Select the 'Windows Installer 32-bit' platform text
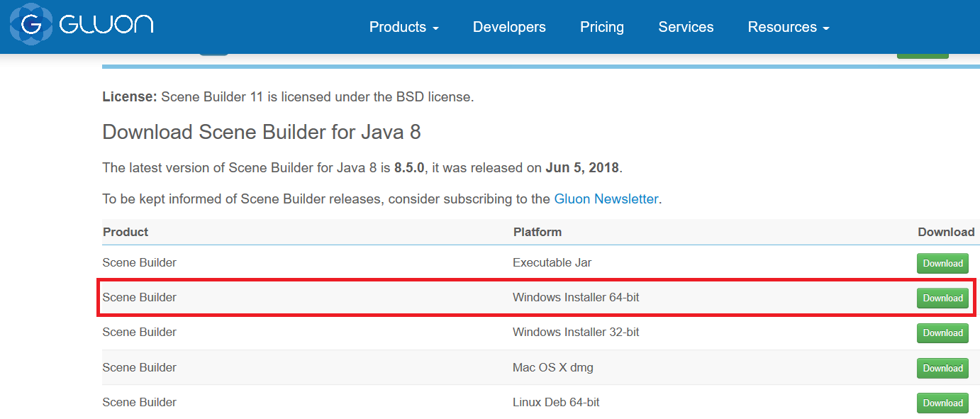Screen dimensions: 980x419 click(x=576, y=332)
